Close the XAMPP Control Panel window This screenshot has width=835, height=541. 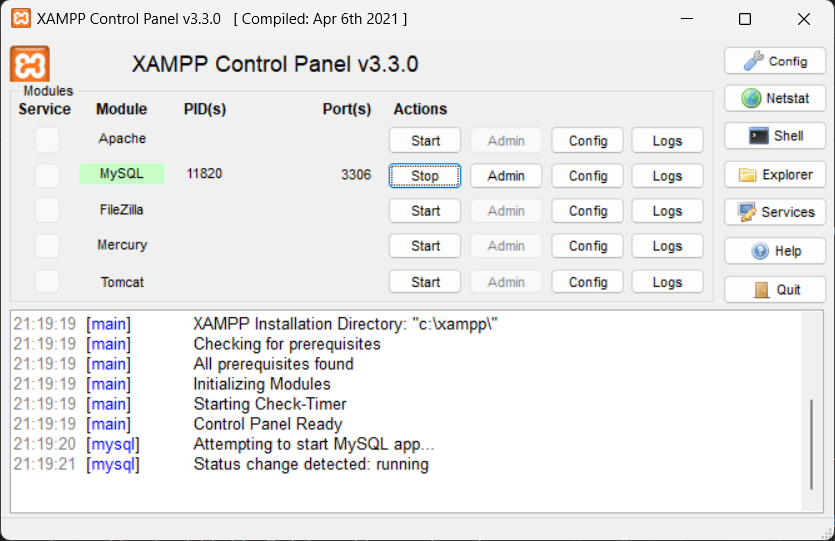[x=804, y=19]
